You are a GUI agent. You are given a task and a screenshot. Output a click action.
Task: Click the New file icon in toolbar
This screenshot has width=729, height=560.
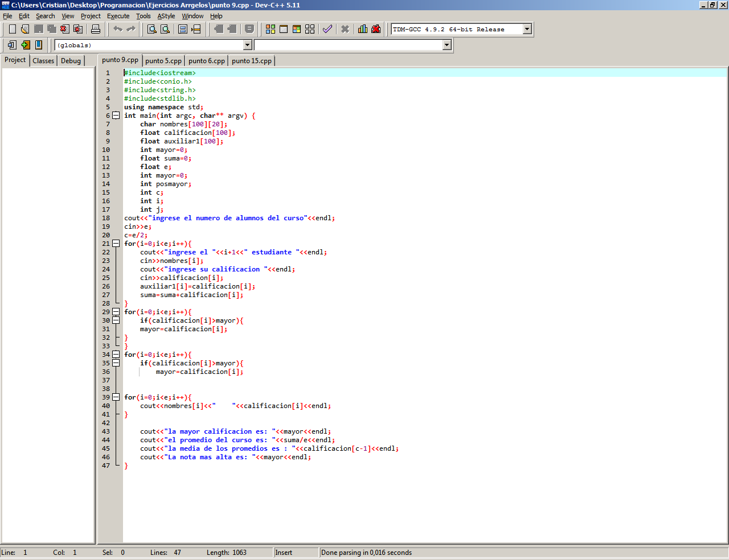coord(12,29)
